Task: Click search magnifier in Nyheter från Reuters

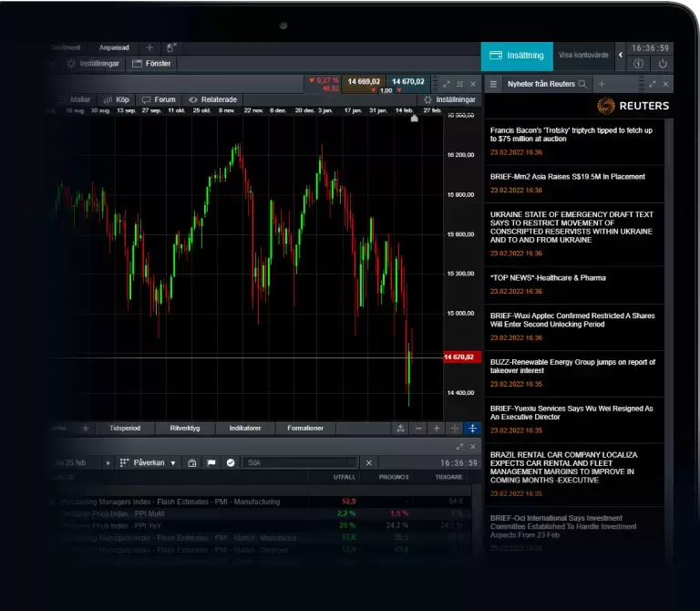Action: [582, 84]
